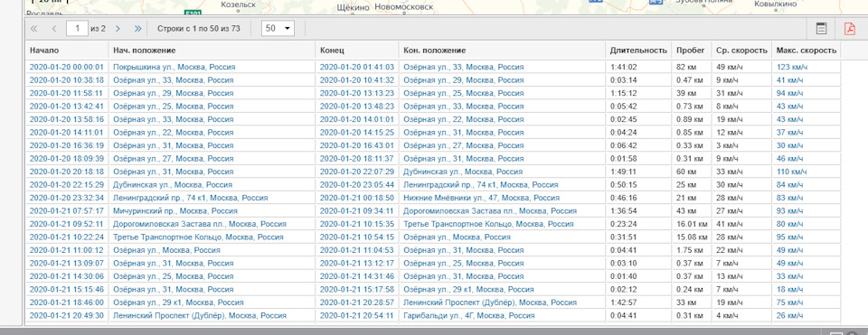Screen dimensions: 868x335
Task: Sort by Ср. скорость column header
Action: (x=741, y=51)
